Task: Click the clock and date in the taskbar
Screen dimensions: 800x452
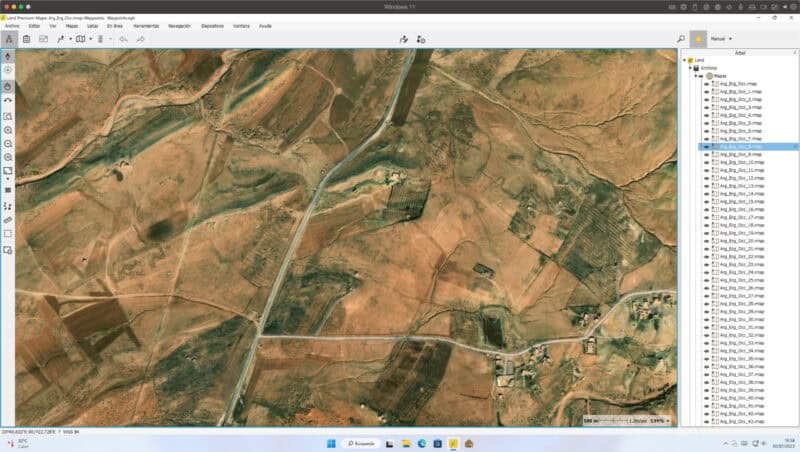Action: pos(786,443)
